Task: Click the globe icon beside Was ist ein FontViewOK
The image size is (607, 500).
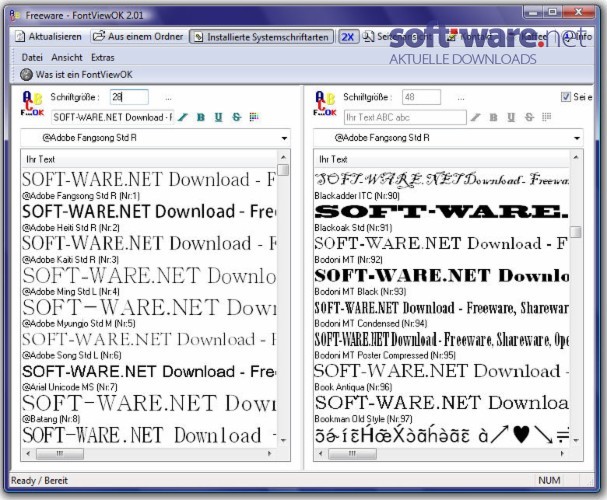Action: (x=26, y=75)
